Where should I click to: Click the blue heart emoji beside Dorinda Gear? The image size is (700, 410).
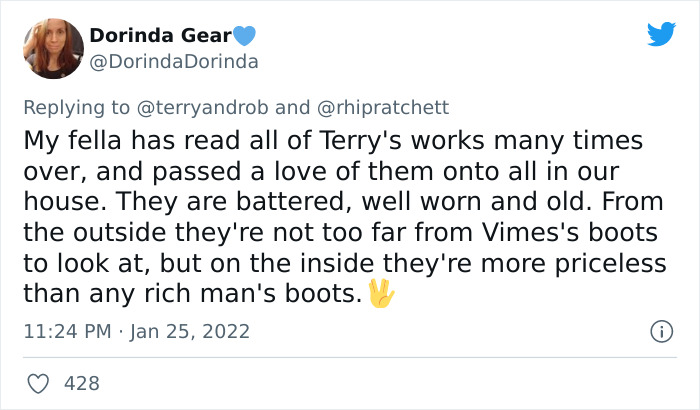pos(245,36)
